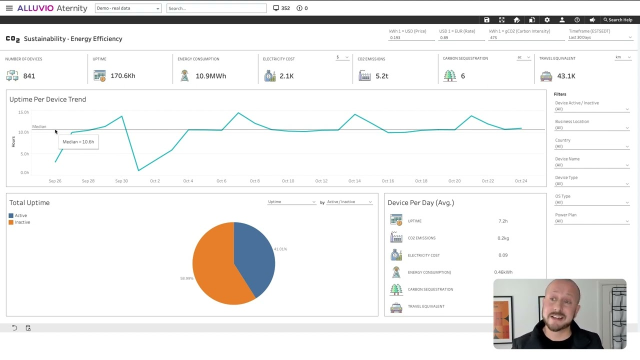This screenshot has height=360, width=640.
Task: Click the 5.2t CO2 emissions value
Action: (x=382, y=76)
